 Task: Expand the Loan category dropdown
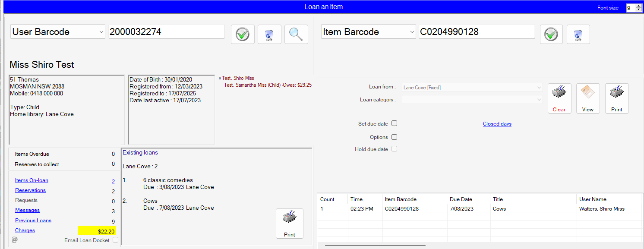pos(539,99)
